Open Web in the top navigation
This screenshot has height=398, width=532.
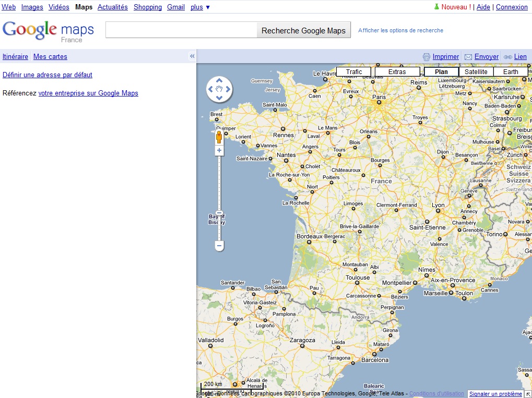point(8,7)
